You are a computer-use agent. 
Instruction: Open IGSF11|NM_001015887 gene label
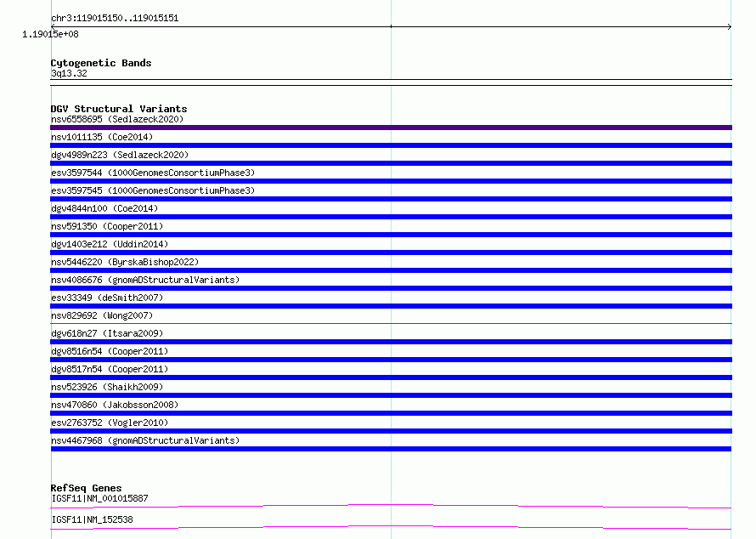tap(99, 498)
